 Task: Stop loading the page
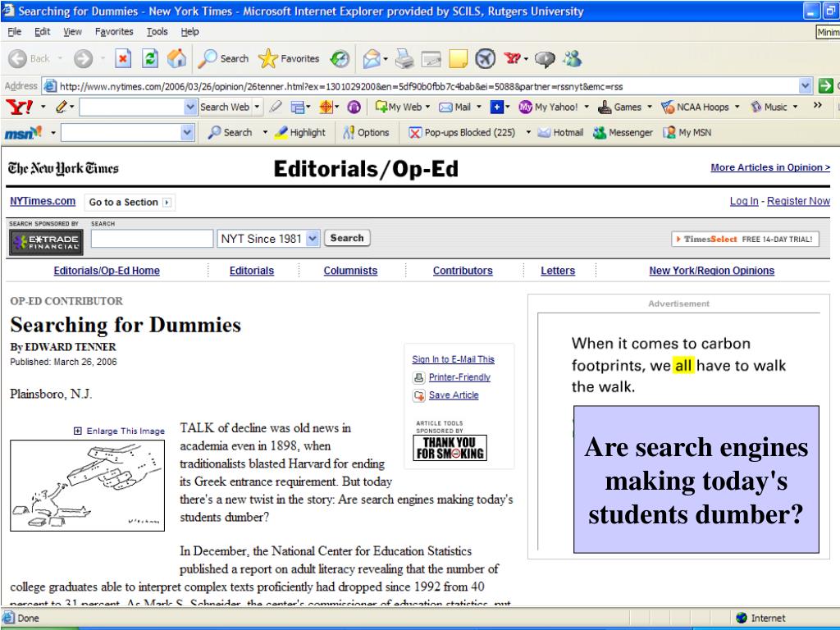point(123,58)
